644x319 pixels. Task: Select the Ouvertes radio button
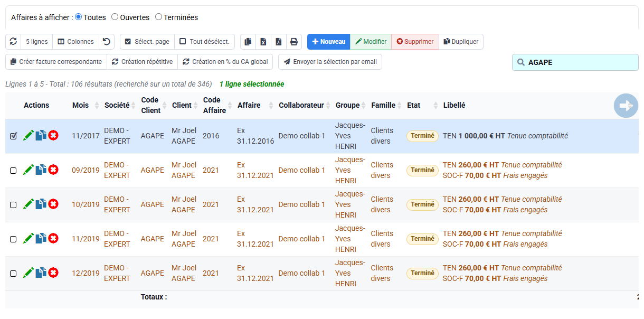tap(115, 17)
